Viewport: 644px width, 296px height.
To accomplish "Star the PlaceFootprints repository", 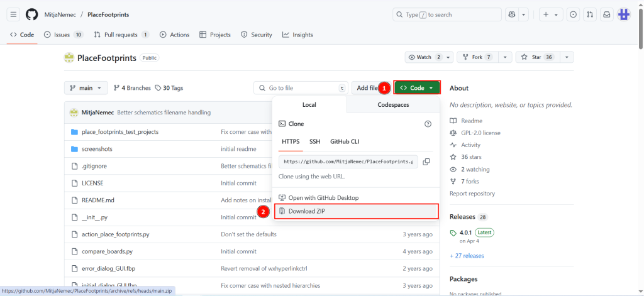I will [x=536, y=57].
